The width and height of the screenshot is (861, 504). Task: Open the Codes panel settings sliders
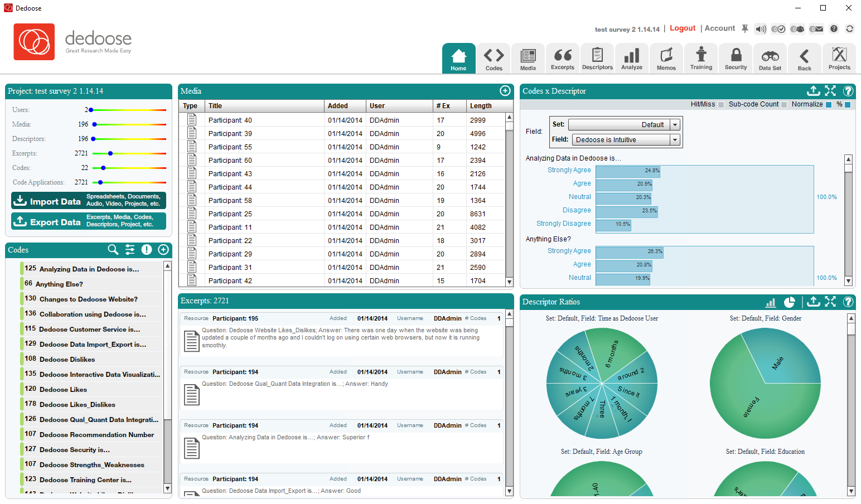[130, 250]
